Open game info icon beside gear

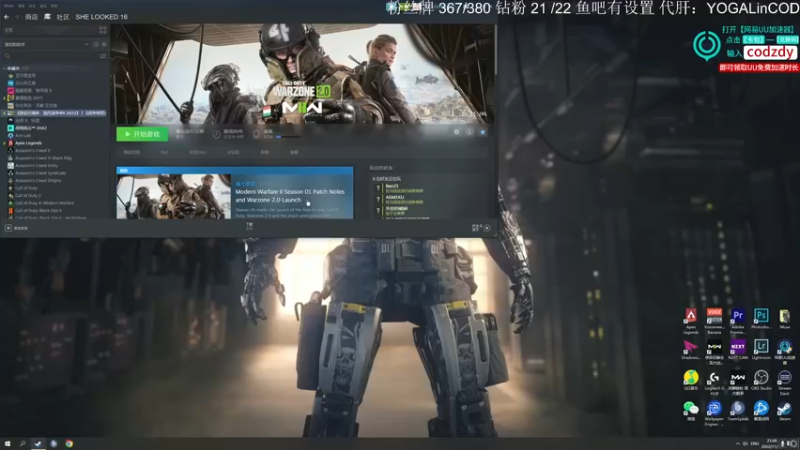[x=469, y=132]
